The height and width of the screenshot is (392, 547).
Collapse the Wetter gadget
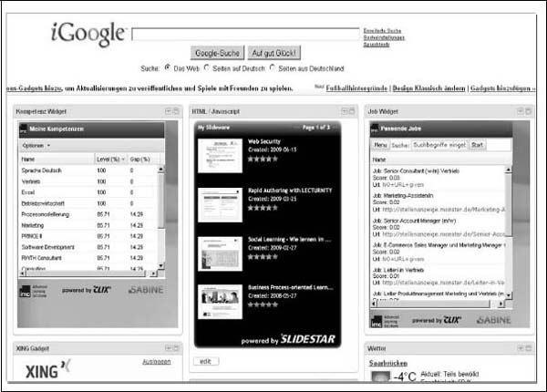(x=528, y=348)
